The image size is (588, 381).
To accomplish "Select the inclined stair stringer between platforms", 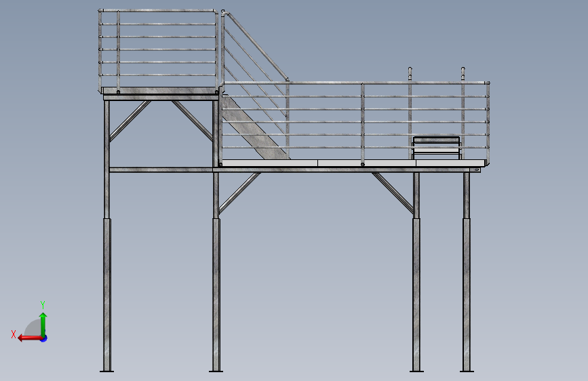I will click(255, 127).
